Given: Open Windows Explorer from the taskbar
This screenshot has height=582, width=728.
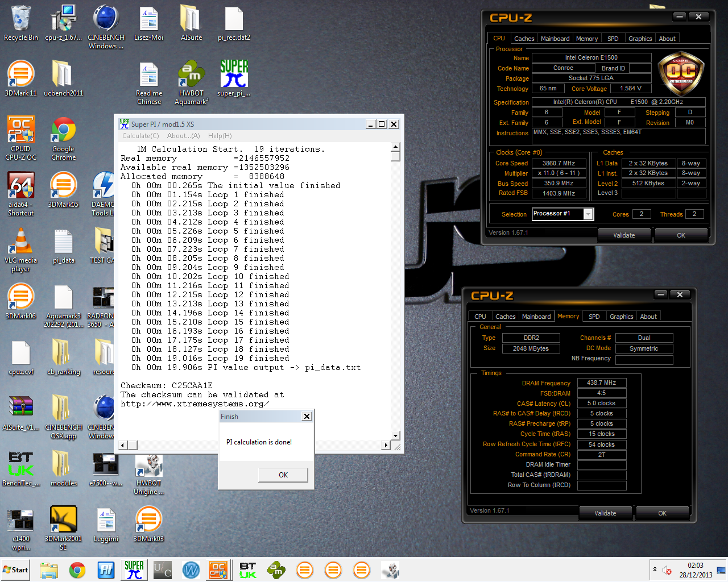Looking at the screenshot, I should (x=48, y=570).
